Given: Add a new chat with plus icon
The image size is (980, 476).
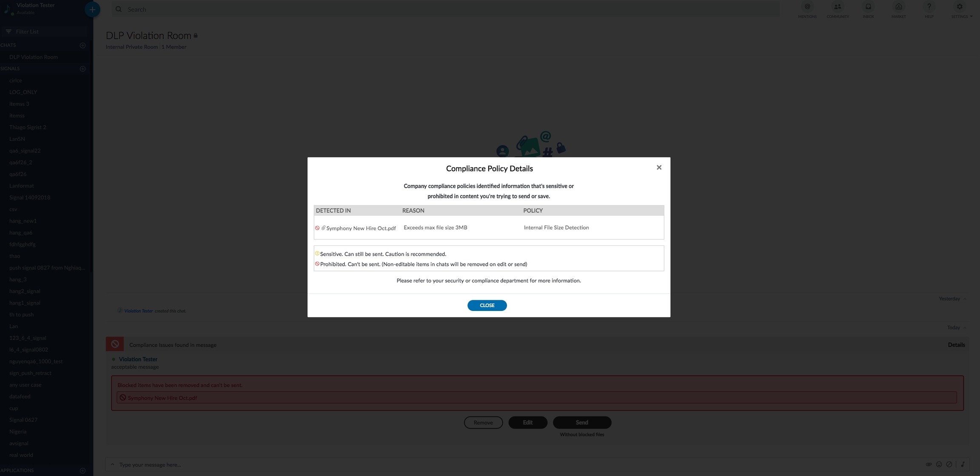Looking at the screenshot, I should pyautogui.click(x=83, y=45).
